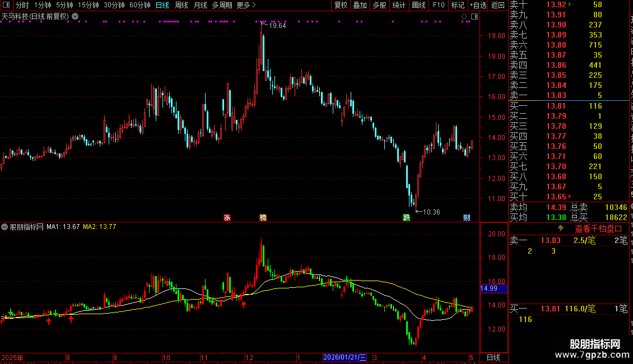Viewport: 633px width, 364px height.
Task: Collapse the 股朋指标网 indicator panel toggle
Action: [4, 227]
